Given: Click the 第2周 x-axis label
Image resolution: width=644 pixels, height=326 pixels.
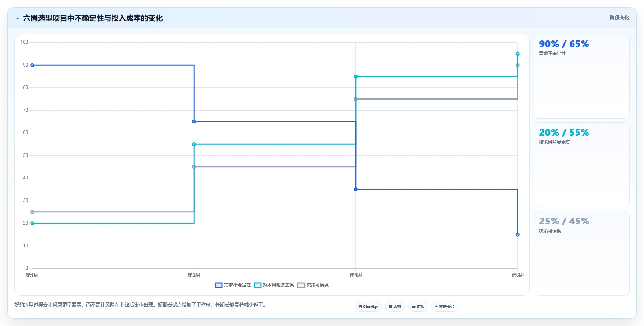Looking at the screenshot, I should tap(194, 275).
